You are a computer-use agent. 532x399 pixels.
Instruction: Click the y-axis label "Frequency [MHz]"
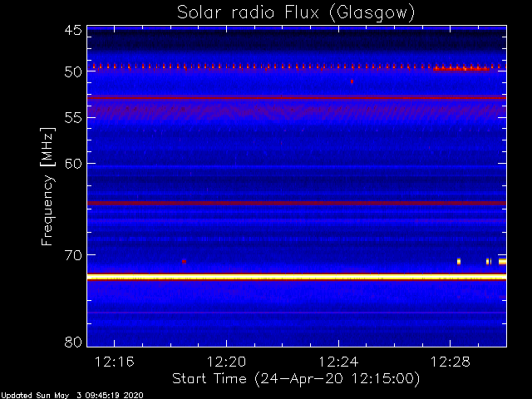coord(47,186)
